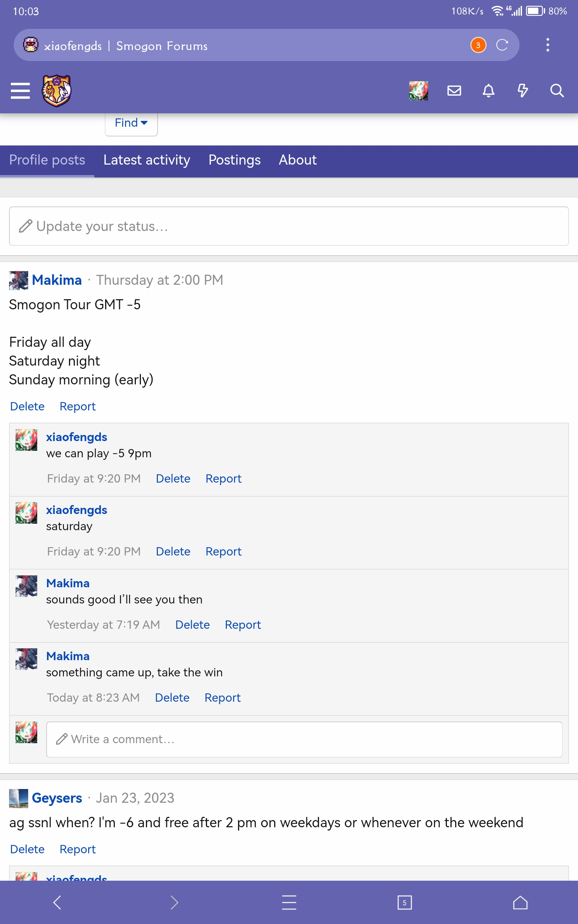The height and width of the screenshot is (924, 578).
Task: Tap the orange tracker count badge
Action: coord(478,45)
